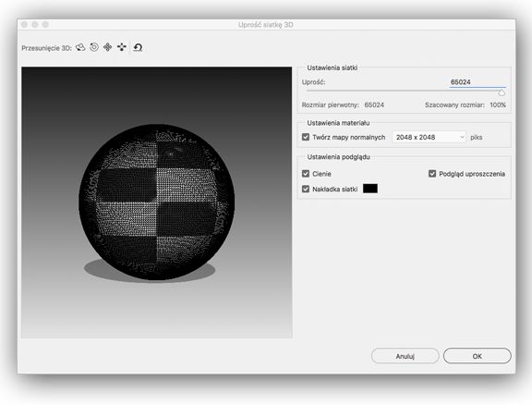Click the Przesunięcie 3D label
532x405 pixels.
[46, 48]
